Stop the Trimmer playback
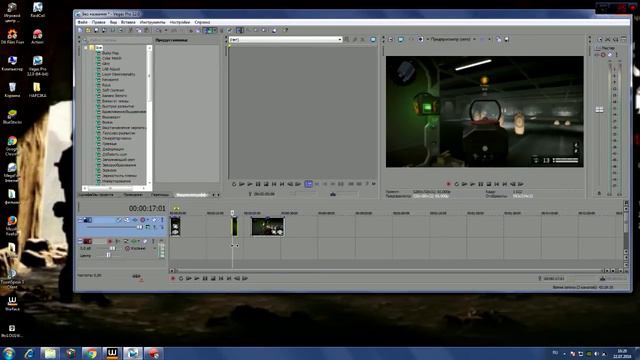 click(266, 184)
